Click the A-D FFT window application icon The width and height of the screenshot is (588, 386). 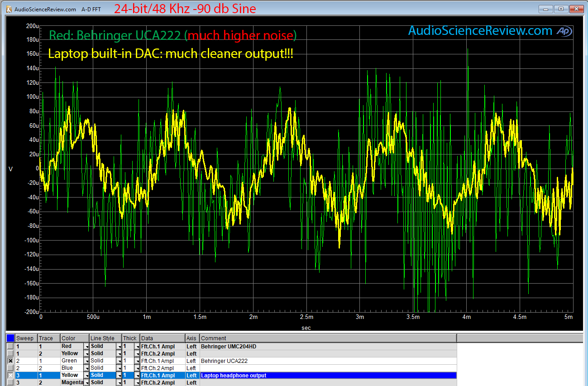9,9
